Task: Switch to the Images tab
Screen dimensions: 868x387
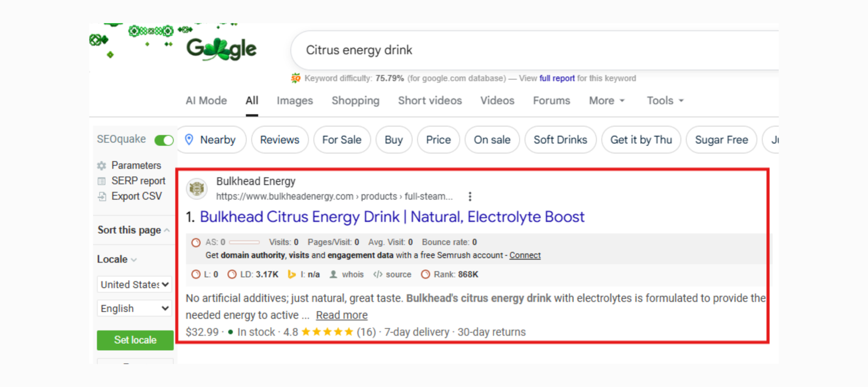Action: pos(295,100)
